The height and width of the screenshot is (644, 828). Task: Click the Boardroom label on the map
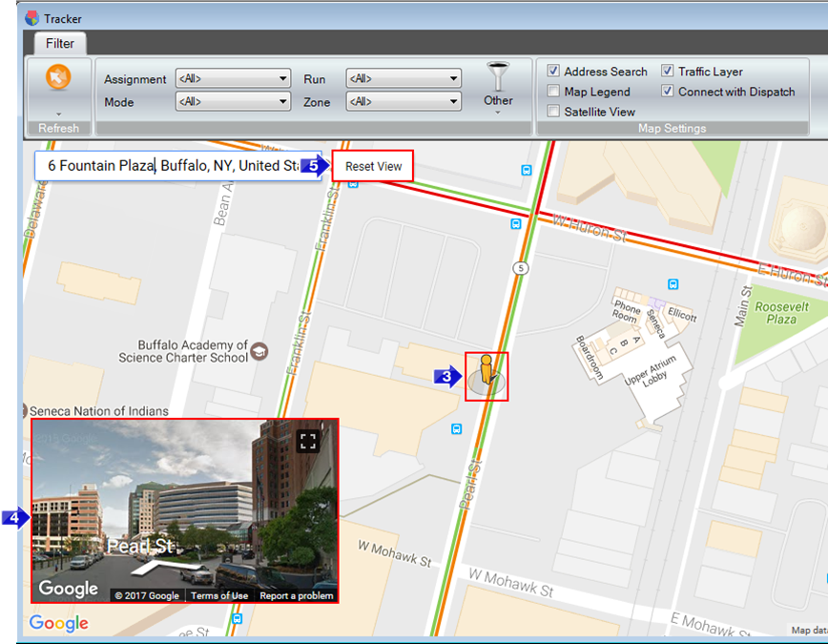click(590, 358)
